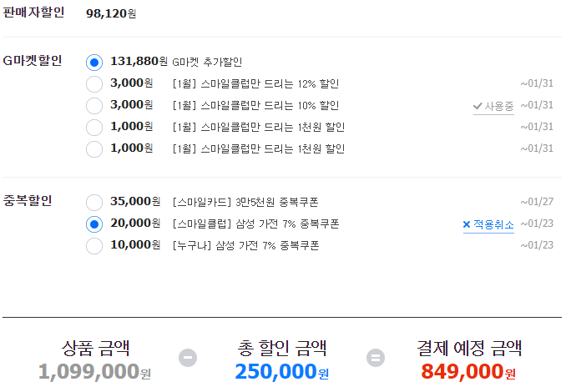The height and width of the screenshot is (392, 576).
Task: Click the 상품 금액 1,099,000원 amount
Action: [x=95, y=371]
